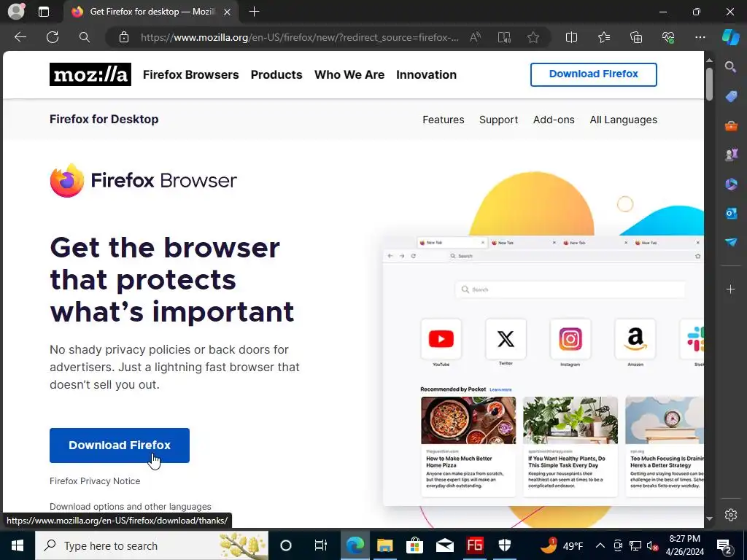The width and height of the screenshot is (747, 560).
Task: Open sidebar Games chess icon
Action: click(731, 155)
